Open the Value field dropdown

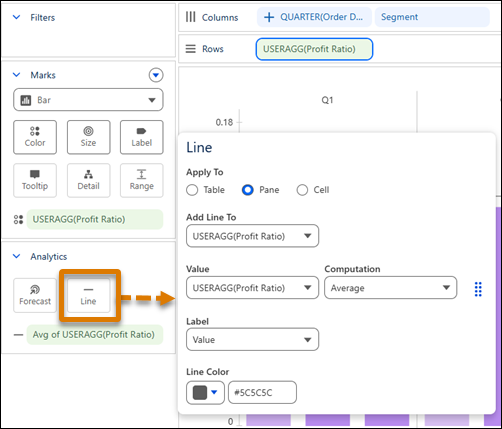pos(252,288)
